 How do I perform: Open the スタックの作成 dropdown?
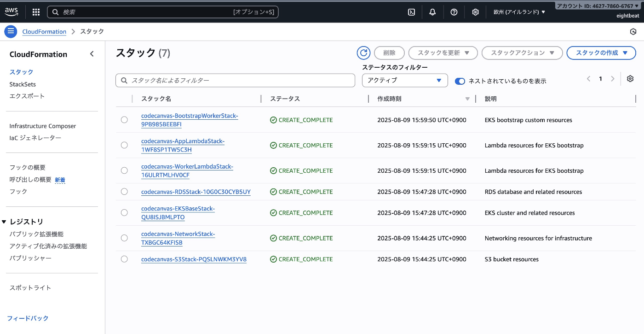pos(601,53)
